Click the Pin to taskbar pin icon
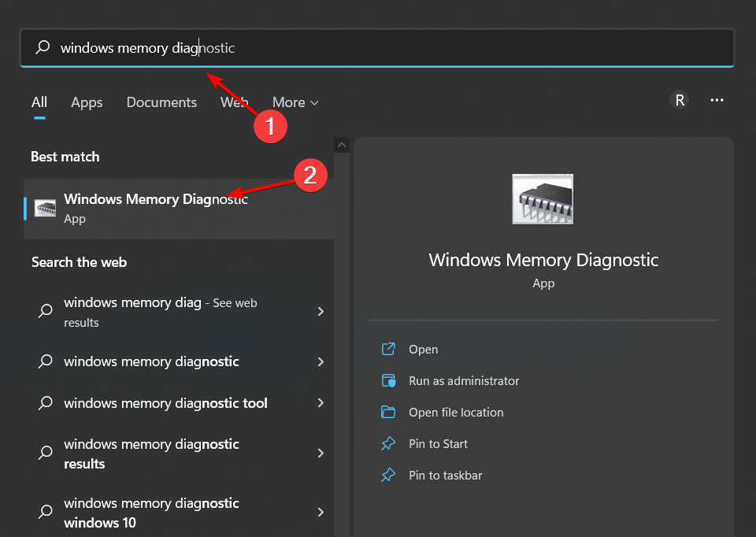Viewport: 756px width, 537px height. [x=388, y=476]
